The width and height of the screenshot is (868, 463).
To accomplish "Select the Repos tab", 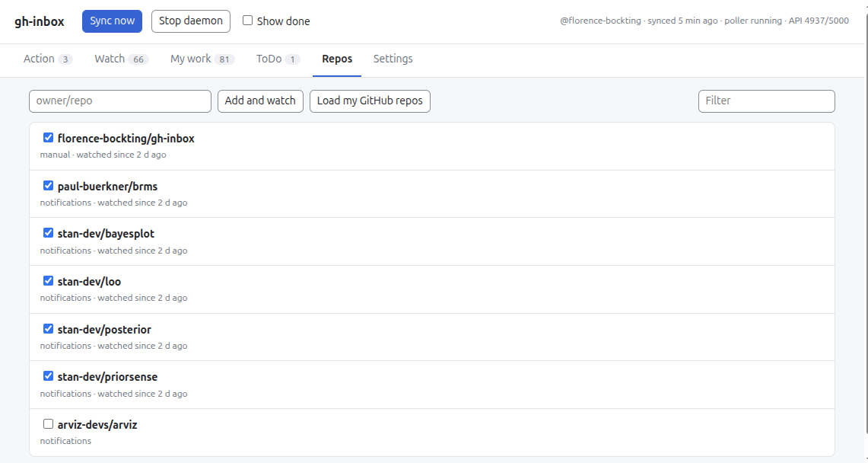I will (337, 59).
